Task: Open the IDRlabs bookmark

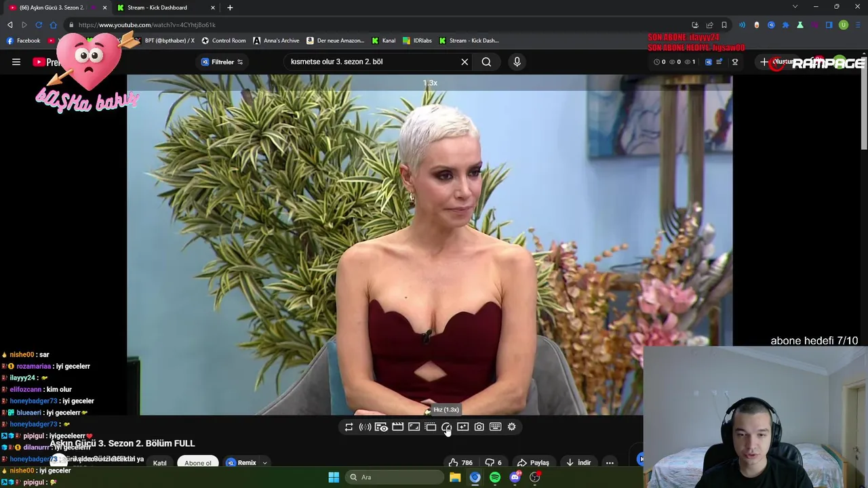Action: point(417,41)
